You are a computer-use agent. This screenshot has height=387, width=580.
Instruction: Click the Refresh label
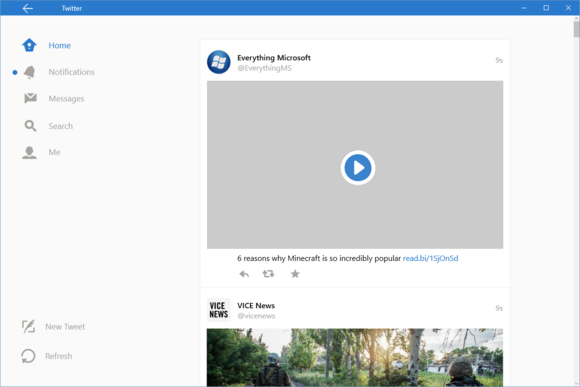59,356
